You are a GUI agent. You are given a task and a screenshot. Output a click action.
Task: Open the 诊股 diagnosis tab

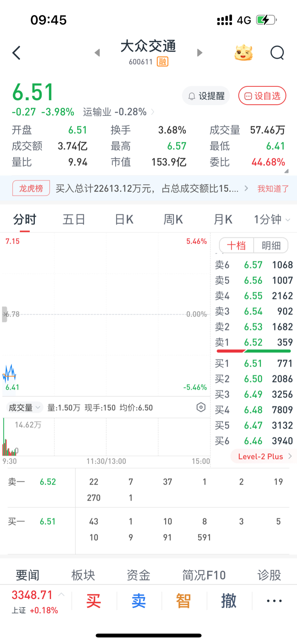pos(269,575)
